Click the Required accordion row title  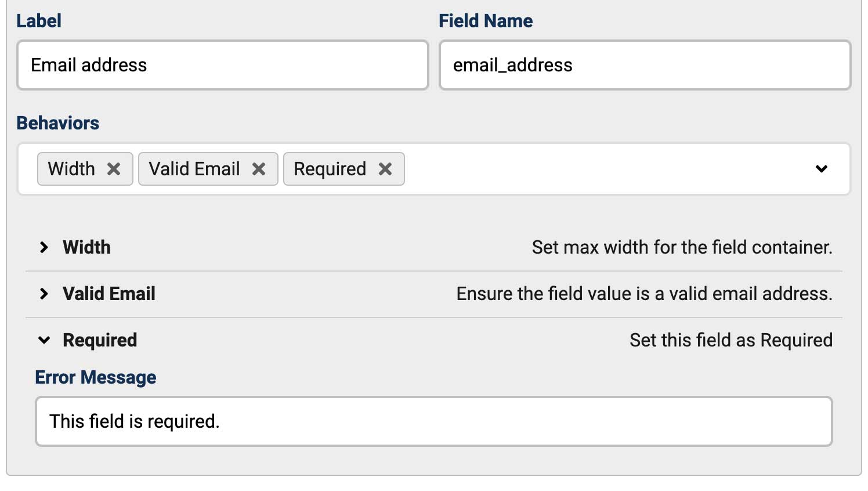tap(100, 340)
